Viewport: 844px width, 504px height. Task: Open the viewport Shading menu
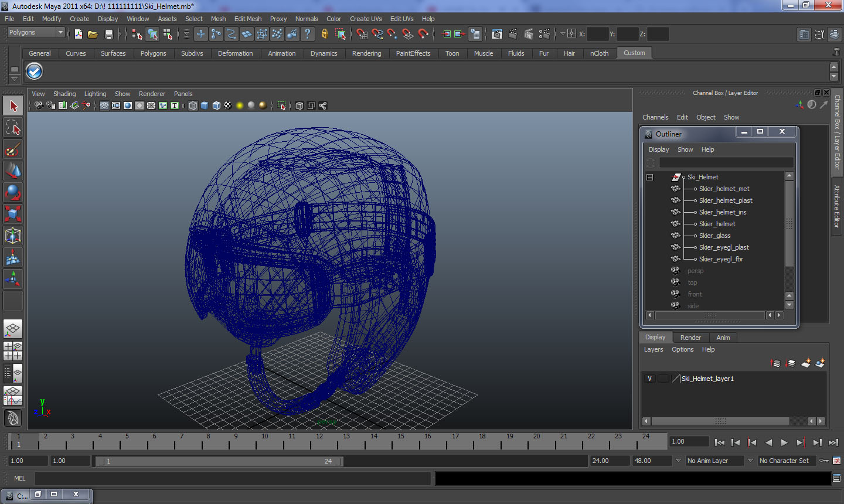(64, 94)
